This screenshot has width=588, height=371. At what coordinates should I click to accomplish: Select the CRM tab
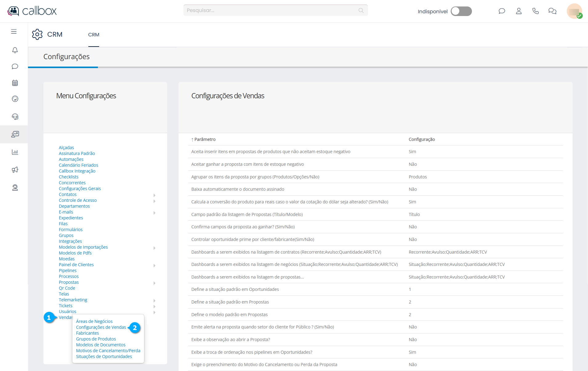click(x=94, y=35)
